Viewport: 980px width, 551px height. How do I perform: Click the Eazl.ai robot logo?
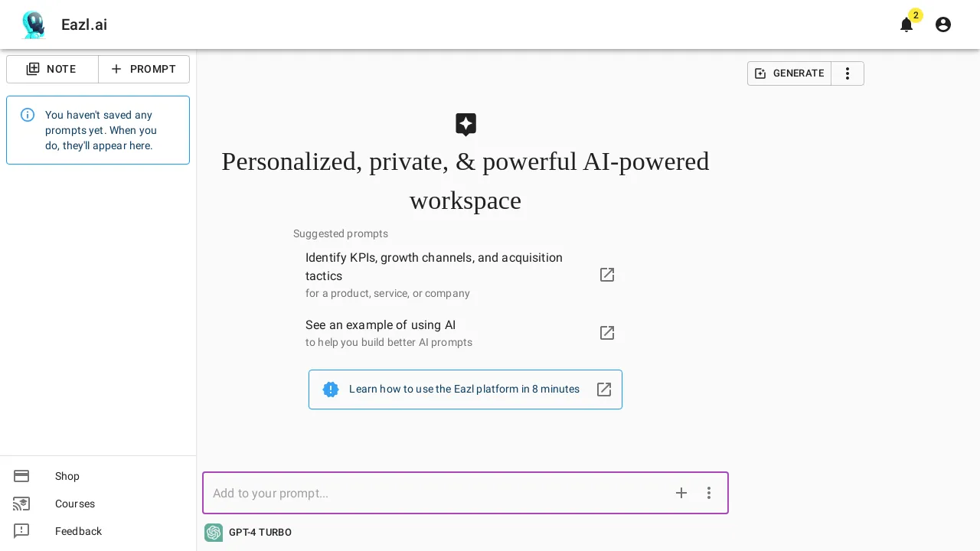(34, 24)
